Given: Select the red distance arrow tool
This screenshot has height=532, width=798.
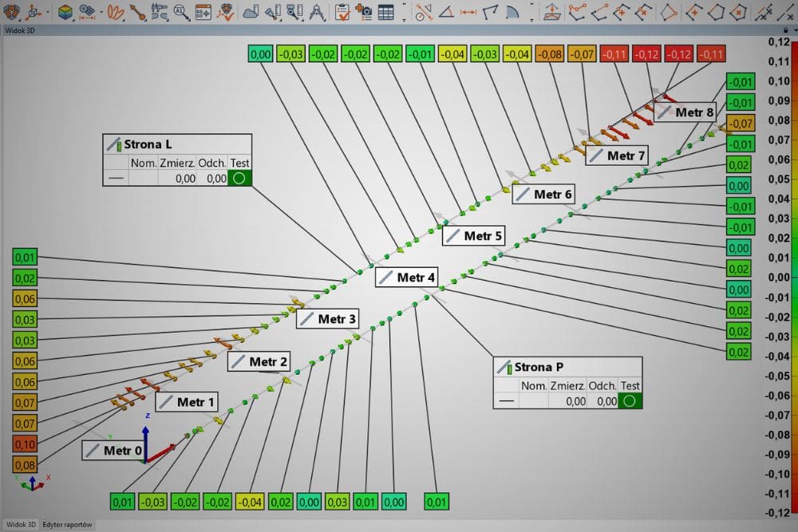Looking at the screenshot, I should click(468, 12).
